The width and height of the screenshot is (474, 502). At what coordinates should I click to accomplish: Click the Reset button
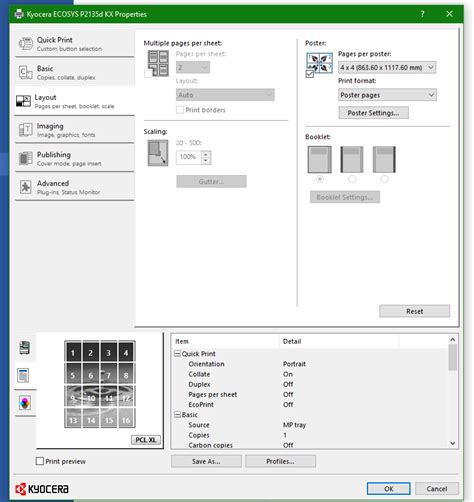coord(414,311)
